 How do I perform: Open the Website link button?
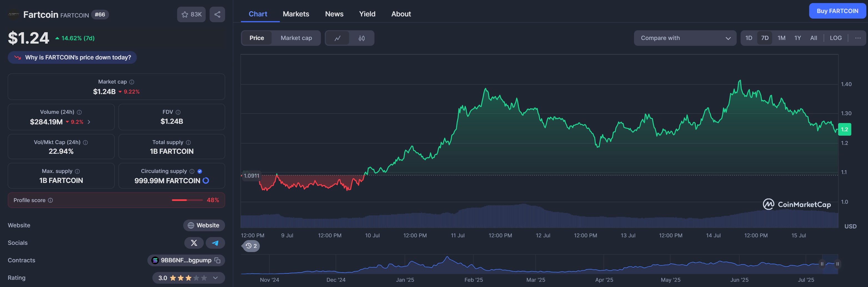(x=204, y=225)
